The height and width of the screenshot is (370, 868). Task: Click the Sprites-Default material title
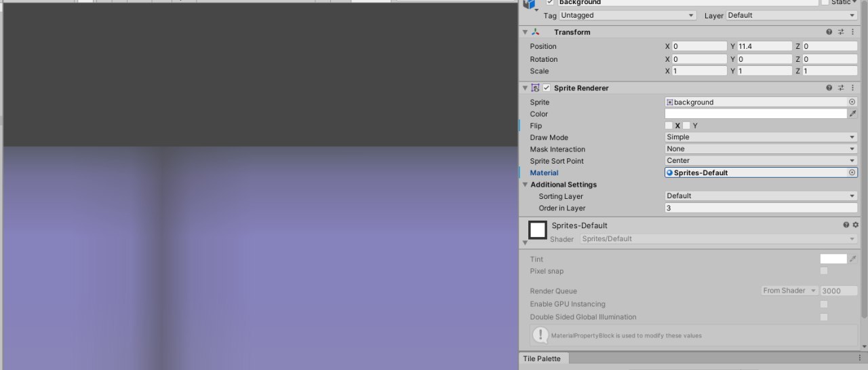pos(580,225)
